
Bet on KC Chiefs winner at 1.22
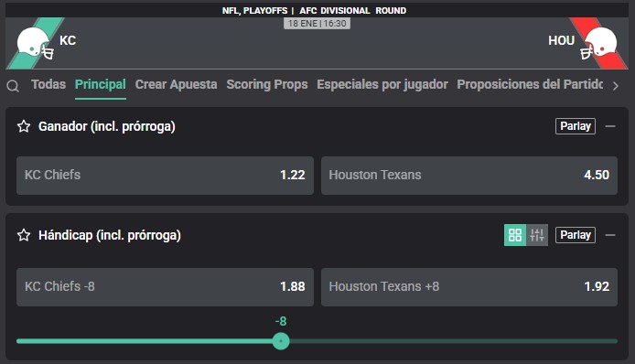coord(165,176)
